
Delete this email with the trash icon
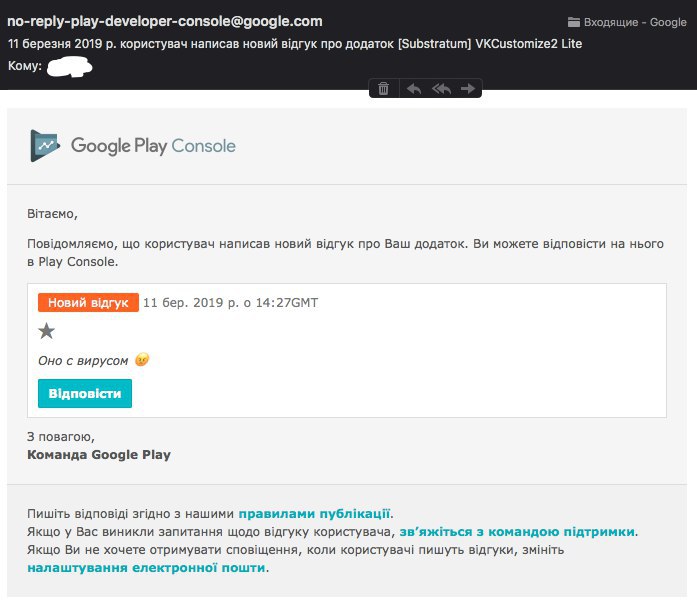click(383, 89)
